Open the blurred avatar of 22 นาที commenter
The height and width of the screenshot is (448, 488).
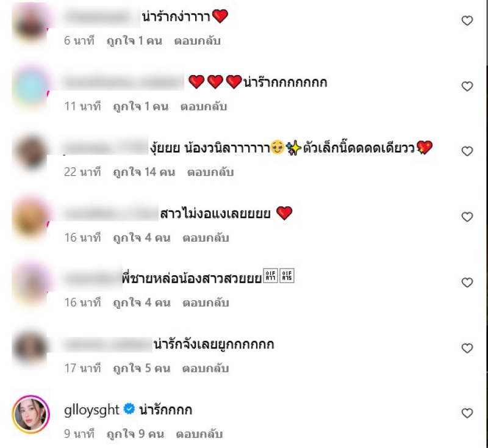[x=30, y=153]
